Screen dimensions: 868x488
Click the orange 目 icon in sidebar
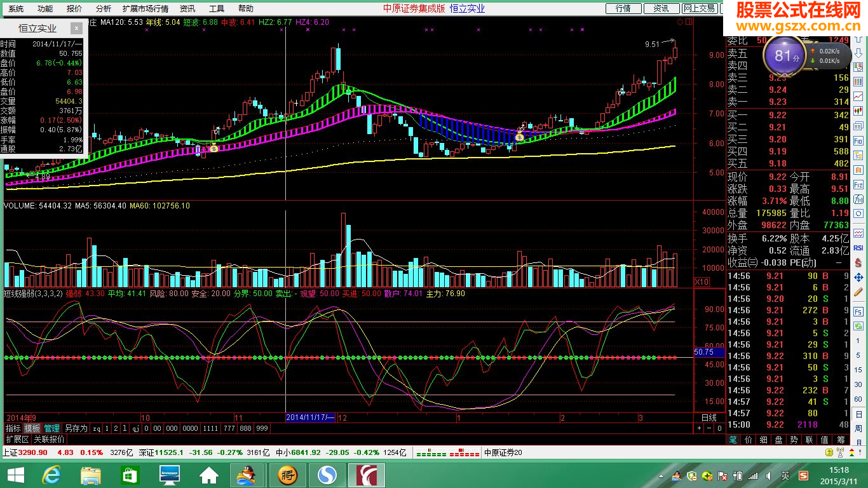point(859,170)
